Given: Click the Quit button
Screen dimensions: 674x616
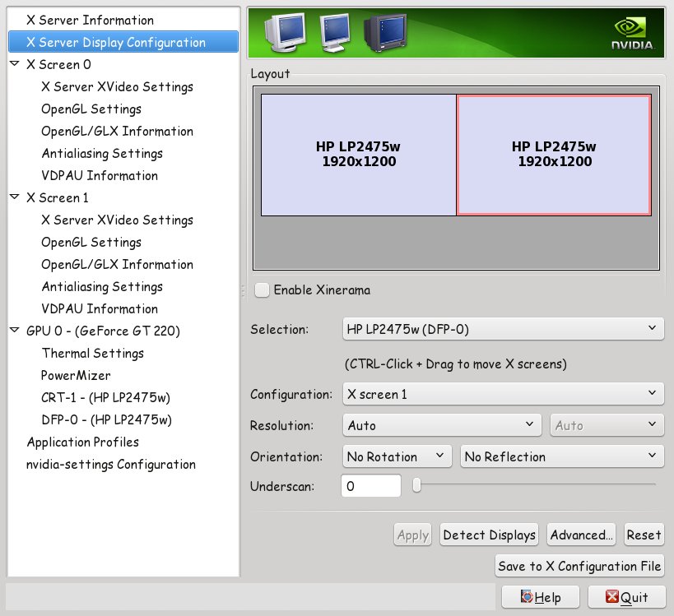Looking at the screenshot, I should [626, 596].
